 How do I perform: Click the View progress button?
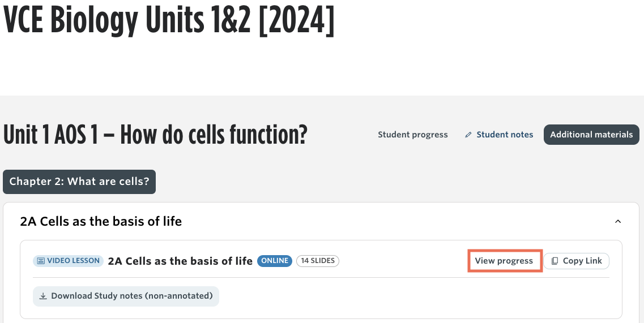click(504, 261)
